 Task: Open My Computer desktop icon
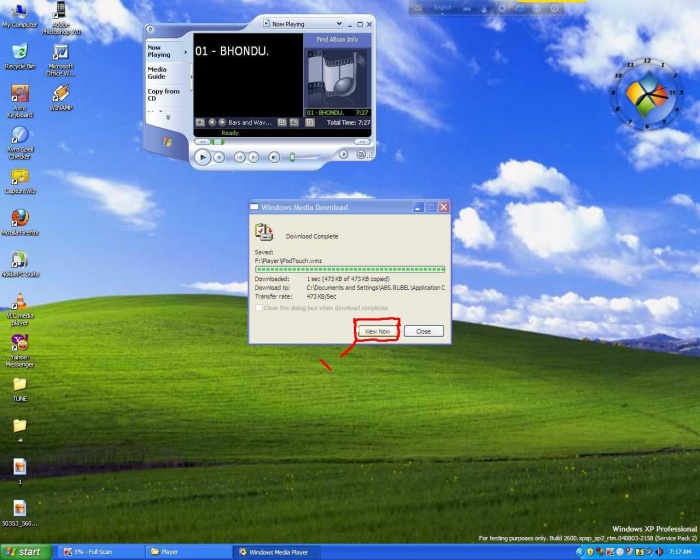[x=19, y=15]
